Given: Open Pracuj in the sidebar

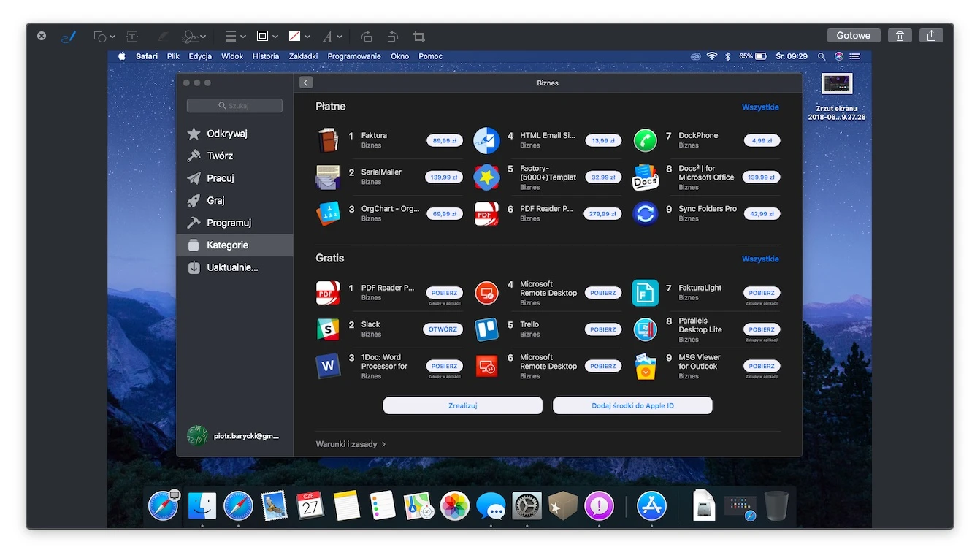Looking at the screenshot, I should 234,178.
